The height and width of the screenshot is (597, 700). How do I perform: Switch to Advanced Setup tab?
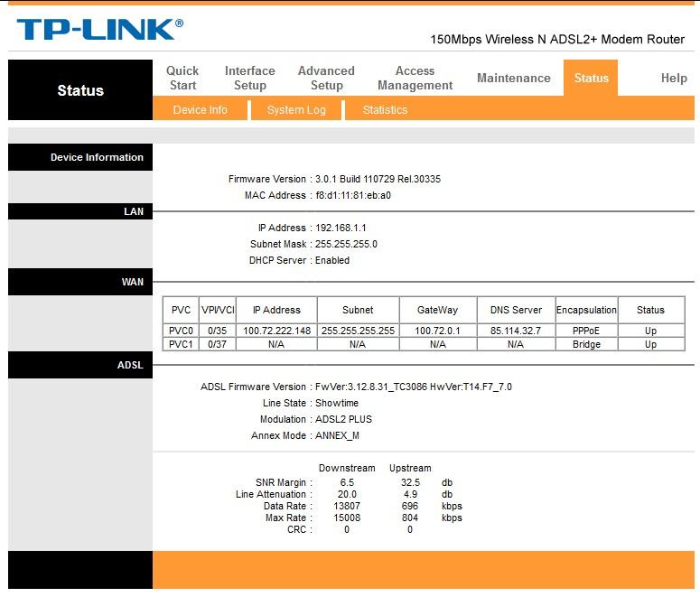(x=326, y=79)
